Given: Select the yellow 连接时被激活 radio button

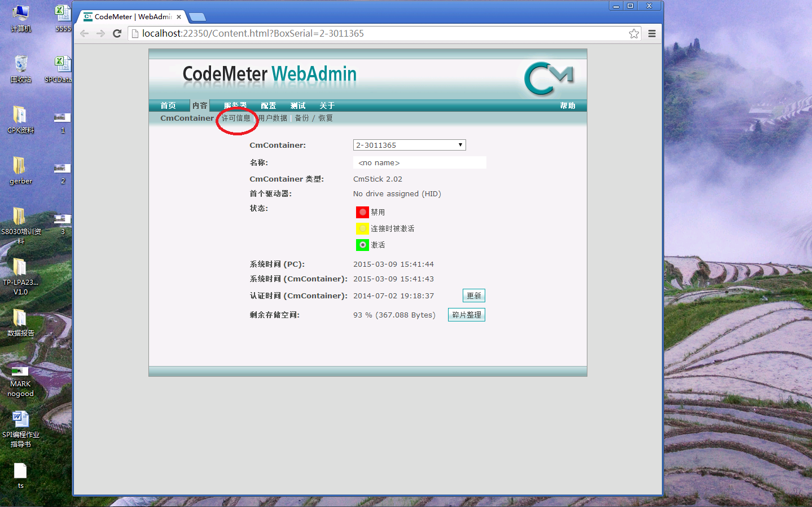Looking at the screenshot, I should pos(362,228).
